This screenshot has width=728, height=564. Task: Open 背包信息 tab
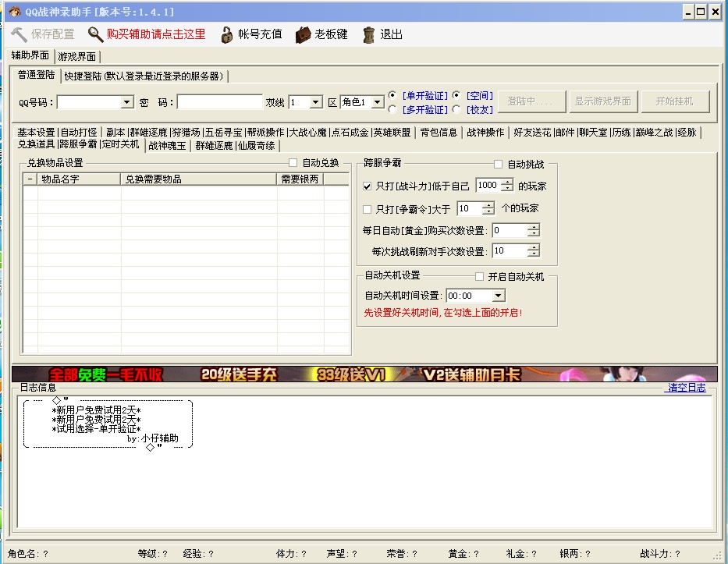click(439, 133)
